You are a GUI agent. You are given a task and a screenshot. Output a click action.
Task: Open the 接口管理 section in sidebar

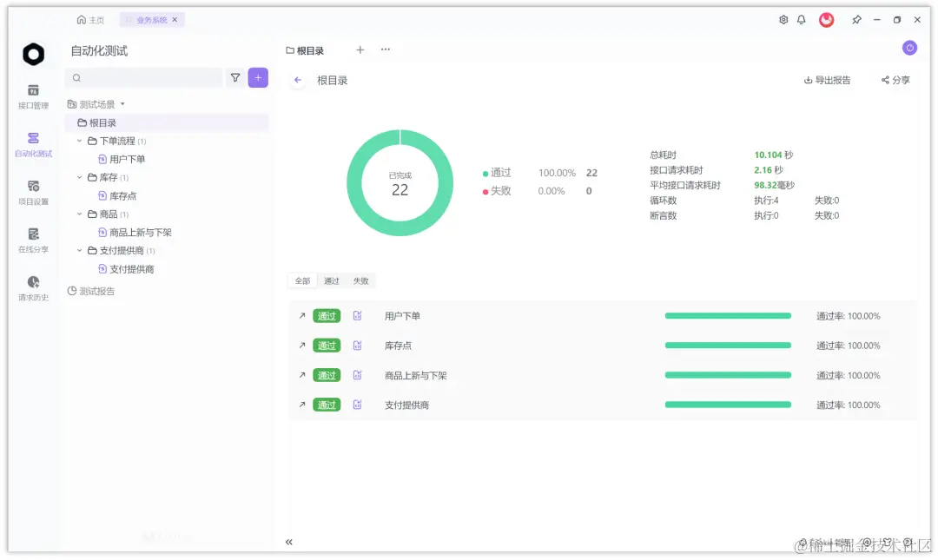click(32, 96)
